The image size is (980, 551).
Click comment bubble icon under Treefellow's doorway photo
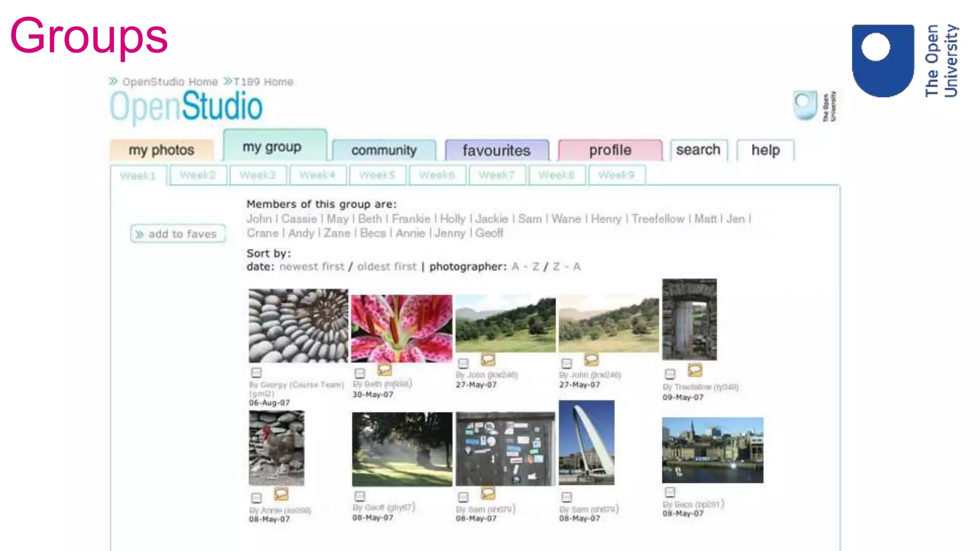pyautogui.click(x=694, y=370)
